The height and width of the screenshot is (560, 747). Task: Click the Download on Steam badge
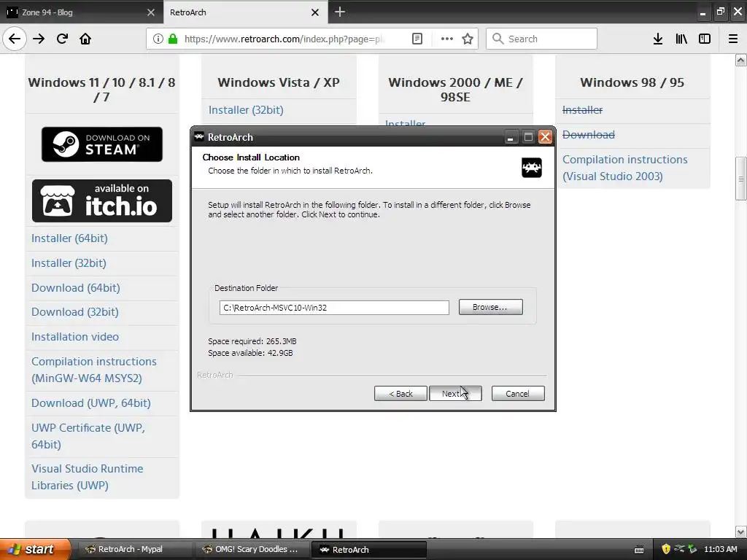[102, 144]
